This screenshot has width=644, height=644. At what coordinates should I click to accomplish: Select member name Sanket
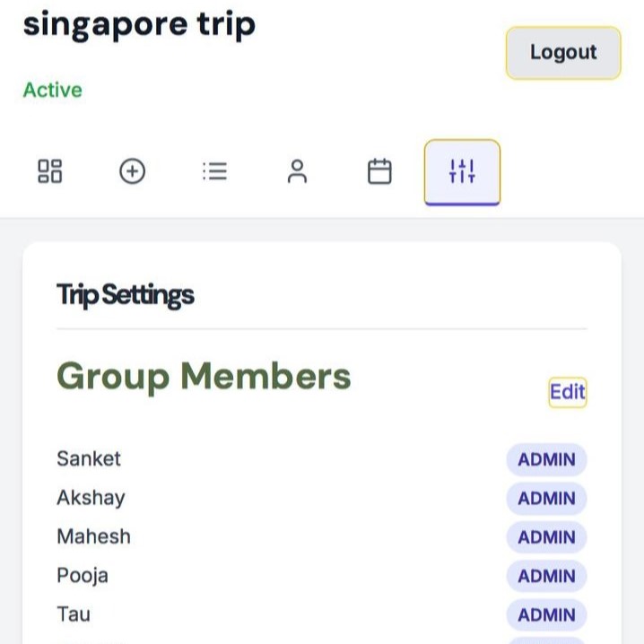(89, 458)
